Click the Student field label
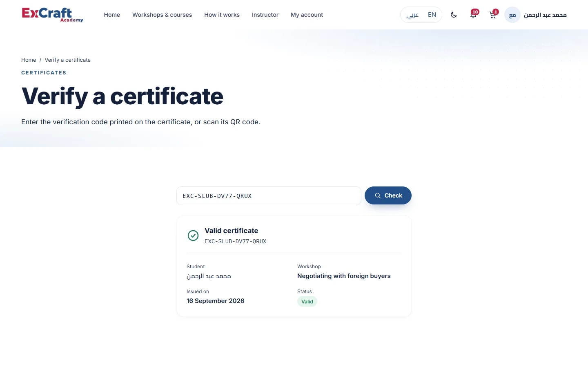Screen dimensions: 588x368 click(x=196, y=267)
